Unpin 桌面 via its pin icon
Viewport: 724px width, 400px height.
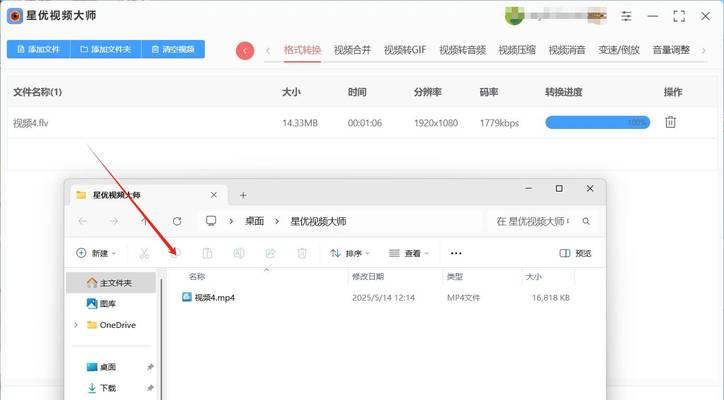pyautogui.click(x=150, y=367)
